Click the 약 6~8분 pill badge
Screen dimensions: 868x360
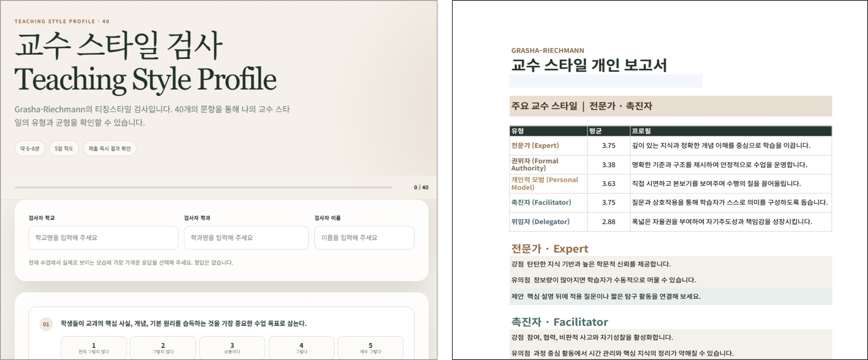[x=30, y=148]
